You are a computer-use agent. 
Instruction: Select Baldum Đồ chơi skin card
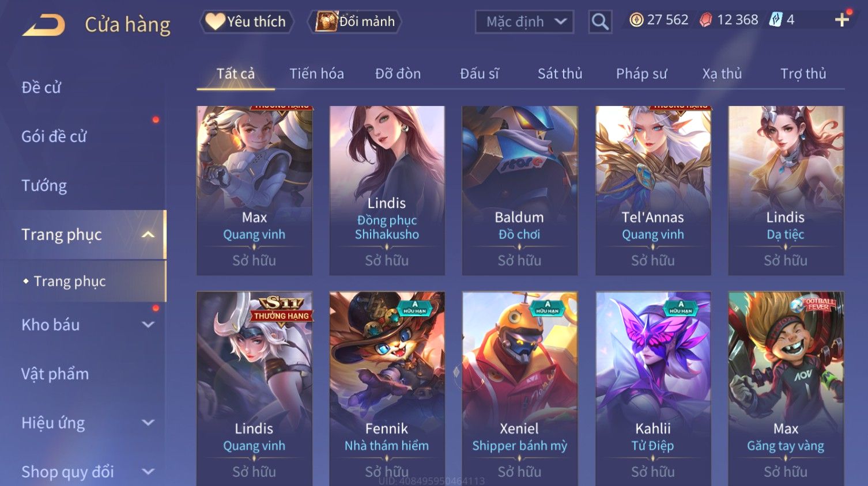[519, 190]
